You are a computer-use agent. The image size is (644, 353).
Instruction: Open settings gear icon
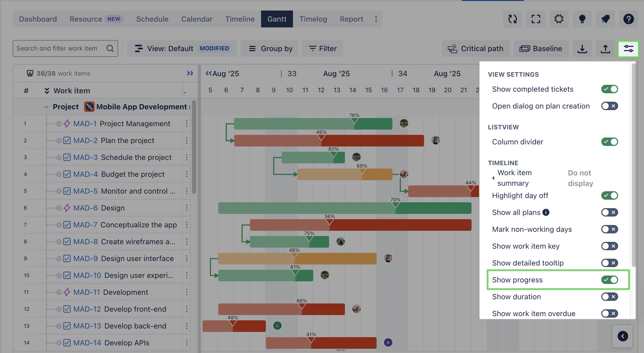[x=559, y=19]
